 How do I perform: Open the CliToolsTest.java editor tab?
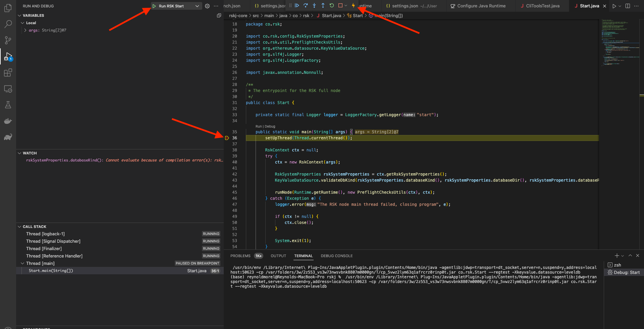pos(542,6)
